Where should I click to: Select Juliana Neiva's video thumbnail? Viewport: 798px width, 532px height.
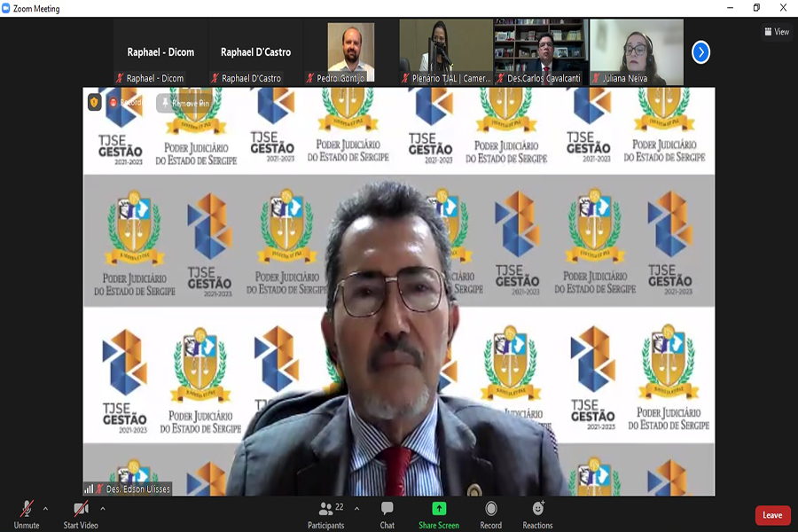[x=636, y=52]
